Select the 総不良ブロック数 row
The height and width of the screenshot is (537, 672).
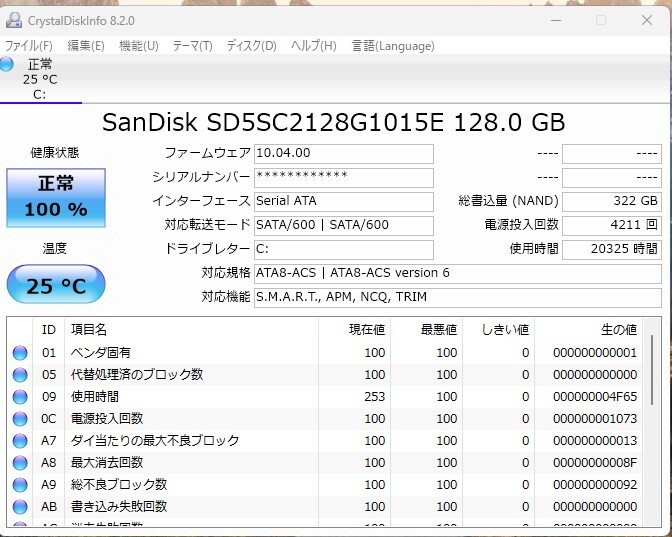pyautogui.click(x=324, y=485)
